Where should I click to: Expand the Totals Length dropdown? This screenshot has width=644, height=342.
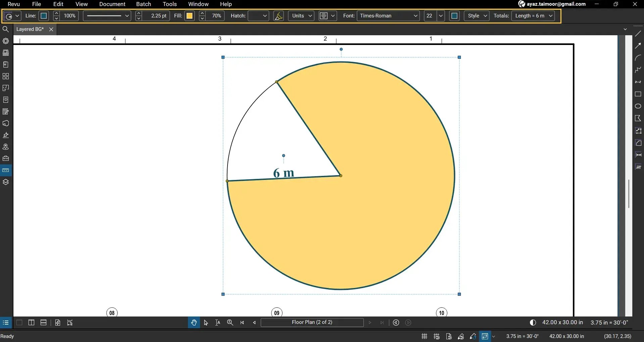[x=551, y=16]
